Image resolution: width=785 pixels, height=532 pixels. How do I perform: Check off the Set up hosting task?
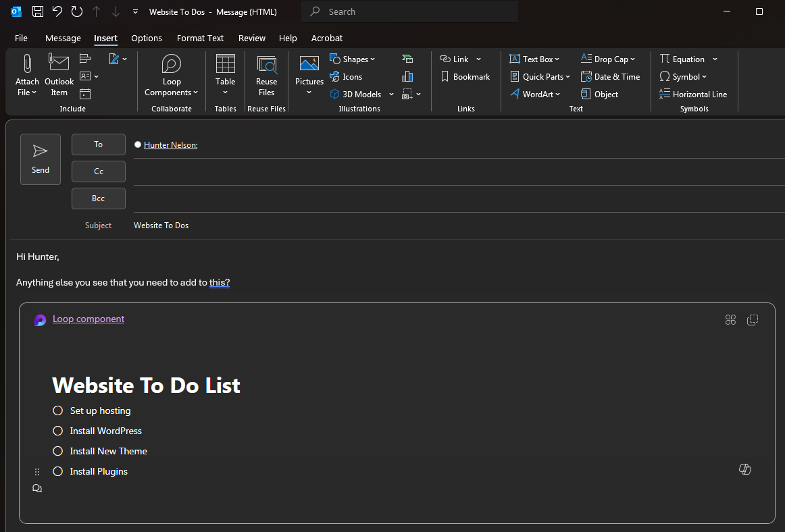click(58, 410)
